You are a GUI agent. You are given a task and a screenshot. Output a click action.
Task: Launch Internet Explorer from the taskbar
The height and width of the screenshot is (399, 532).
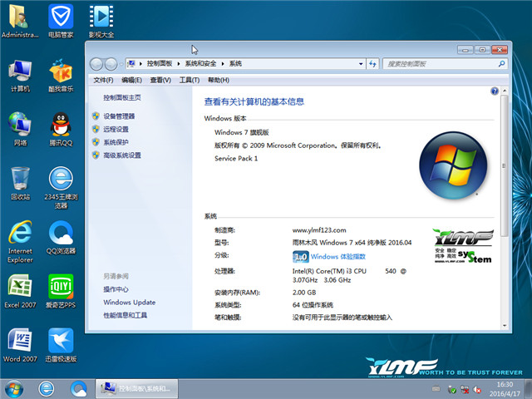(47, 389)
